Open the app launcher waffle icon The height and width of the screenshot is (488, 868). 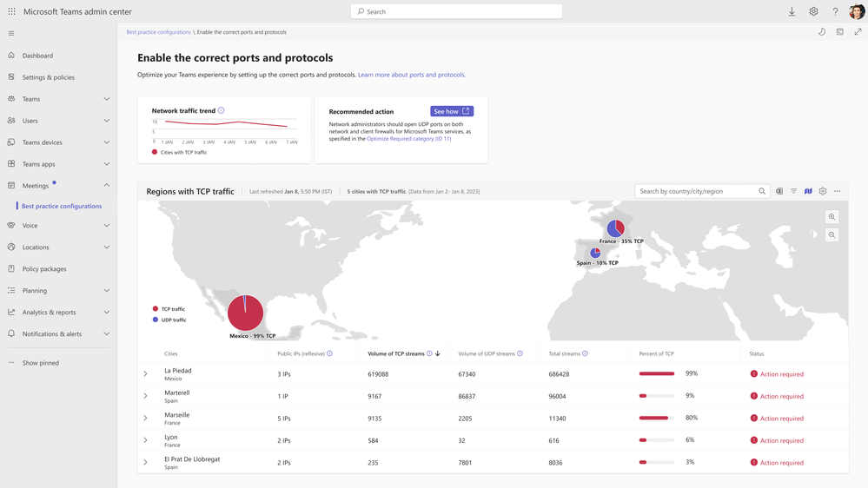click(11, 11)
